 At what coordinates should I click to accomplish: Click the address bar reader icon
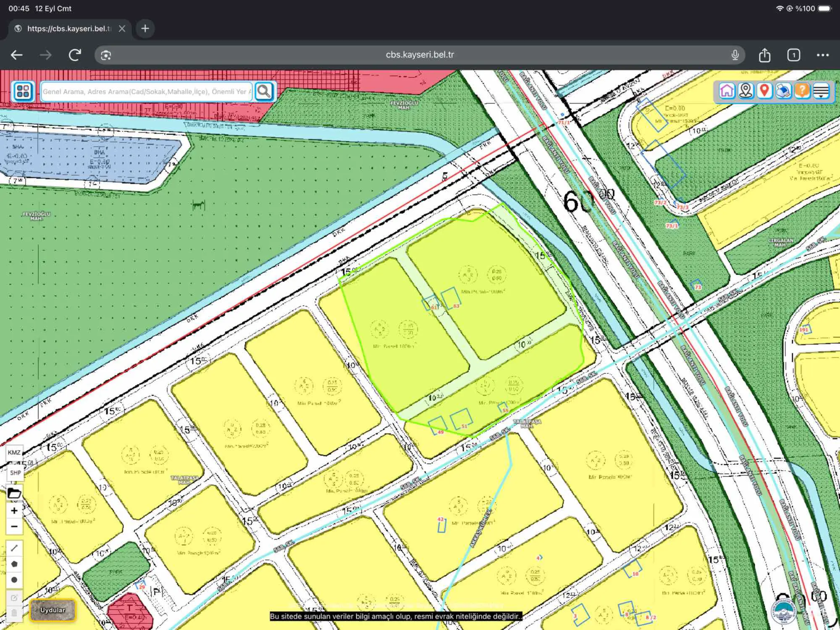(x=106, y=55)
